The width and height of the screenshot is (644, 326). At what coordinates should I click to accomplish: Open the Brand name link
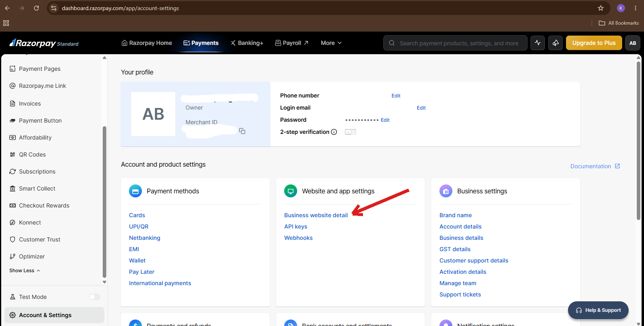click(x=456, y=215)
